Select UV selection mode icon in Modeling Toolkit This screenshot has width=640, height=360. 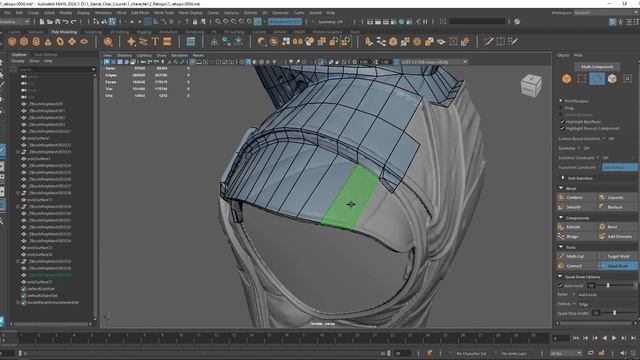pos(627,78)
